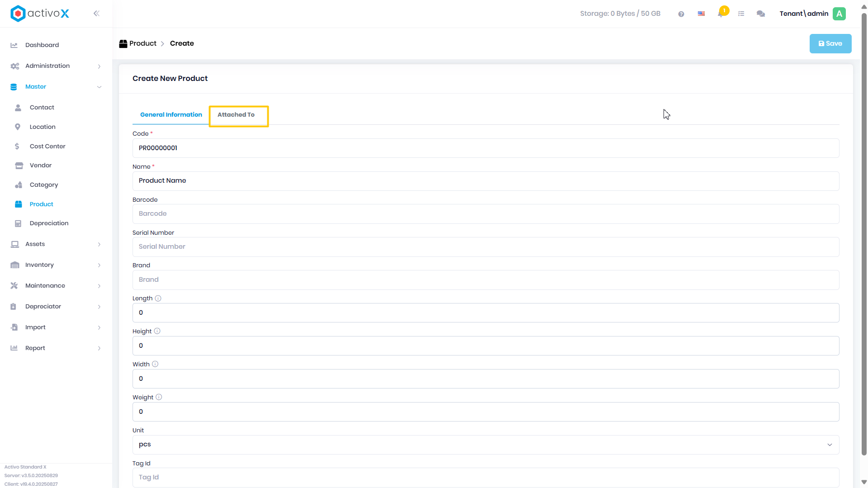Click the Assets laptop icon

[14, 244]
